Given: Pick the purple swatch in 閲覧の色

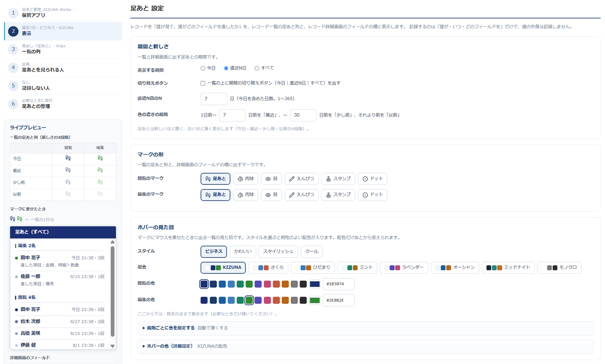Looking at the screenshot, I should [x=258, y=284].
